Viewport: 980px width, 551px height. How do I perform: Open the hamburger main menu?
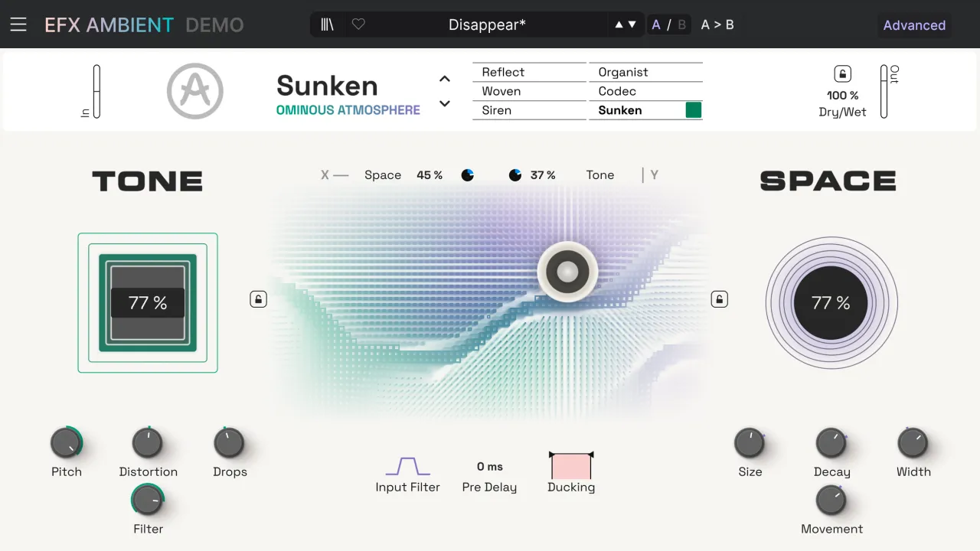pyautogui.click(x=18, y=24)
